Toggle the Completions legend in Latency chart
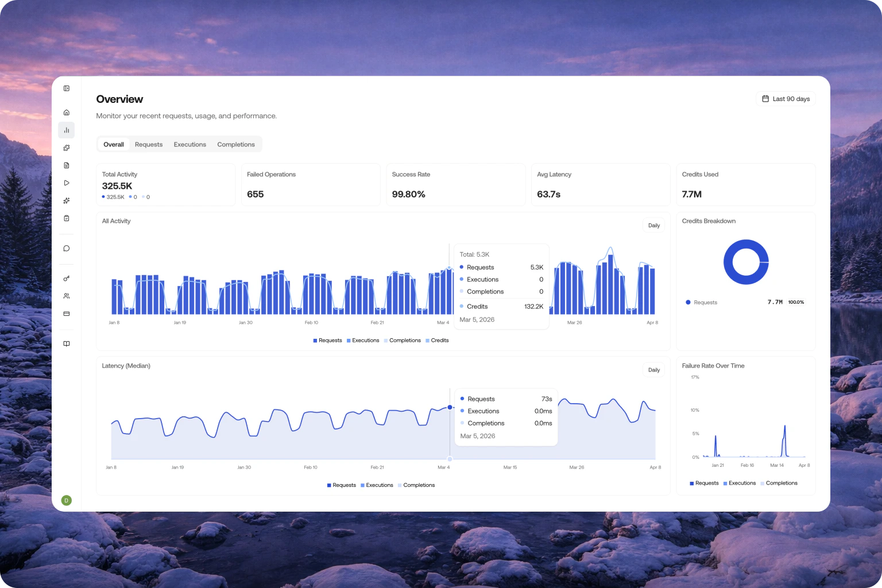Screen dimensions: 882x588 417,485
